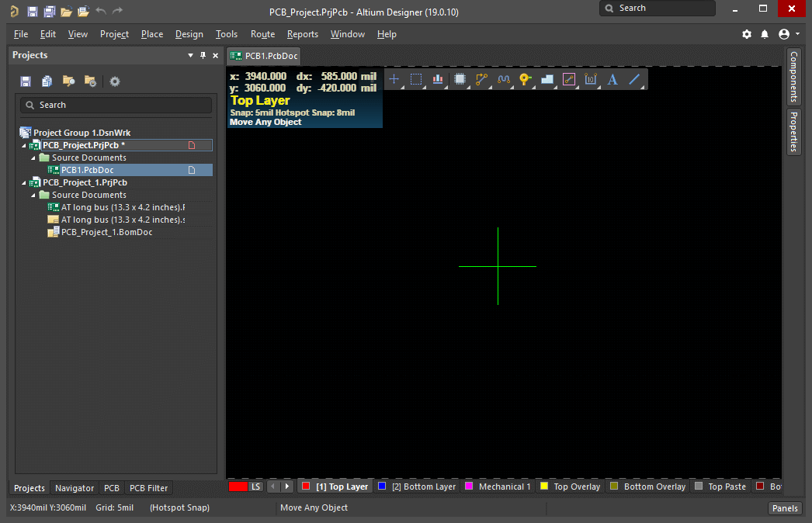Collapse PCB_Project_1.PrjPcb tree node arrow

[x=24, y=183]
